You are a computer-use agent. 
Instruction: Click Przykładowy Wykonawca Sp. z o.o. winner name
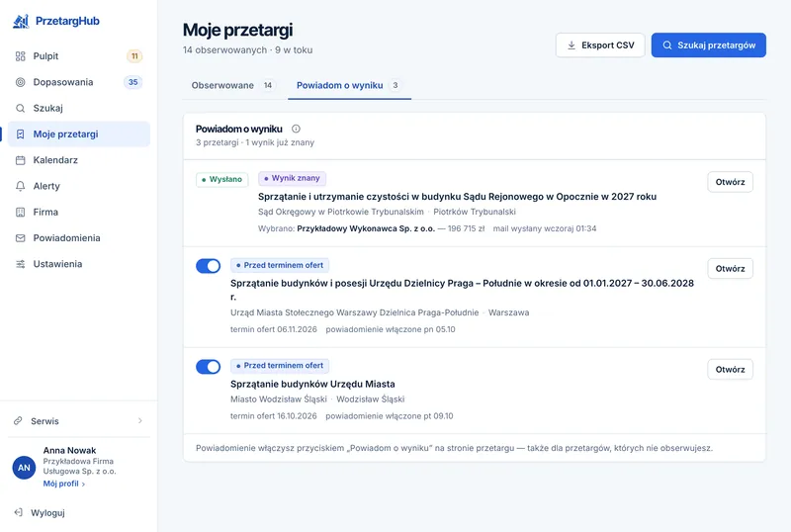coord(366,228)
